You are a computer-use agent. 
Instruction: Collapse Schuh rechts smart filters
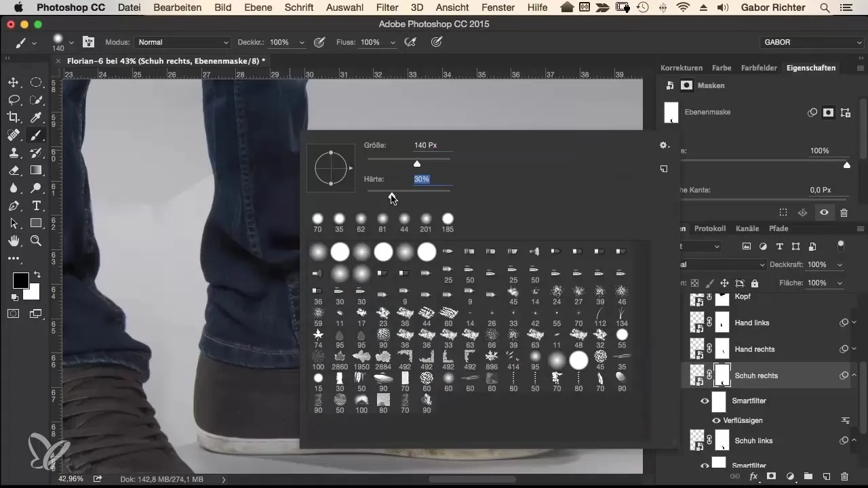(x=854, y=375)
